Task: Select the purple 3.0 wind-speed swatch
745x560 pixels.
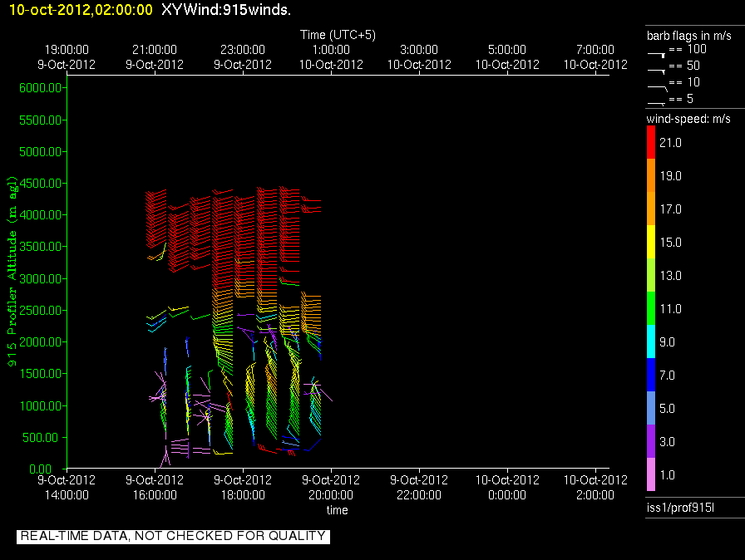Action: coord(651,441)
